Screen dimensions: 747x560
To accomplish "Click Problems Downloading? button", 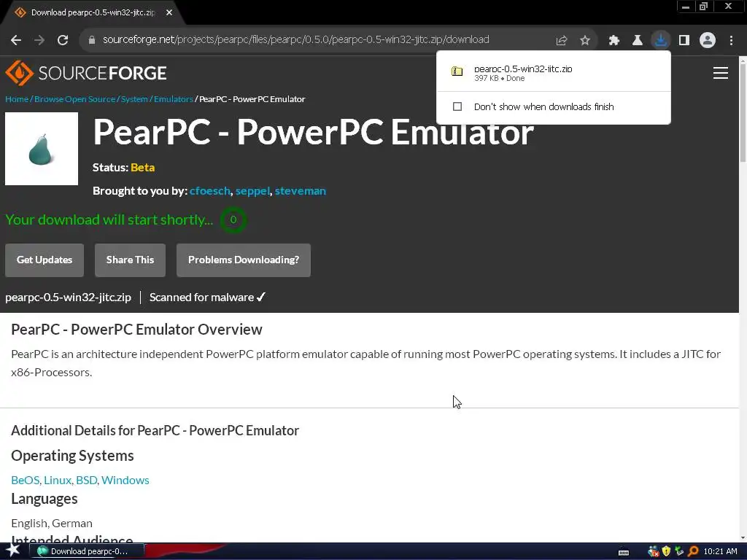I will (244, 260).
